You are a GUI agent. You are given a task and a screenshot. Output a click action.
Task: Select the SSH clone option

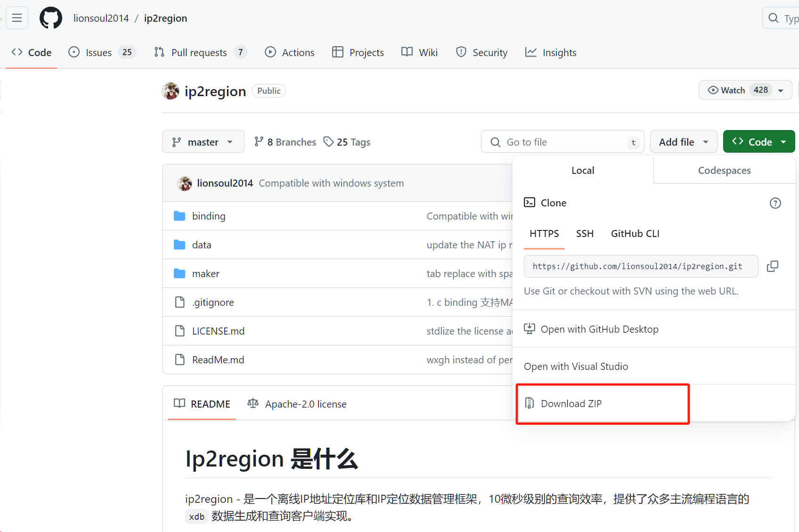(585, 234)
